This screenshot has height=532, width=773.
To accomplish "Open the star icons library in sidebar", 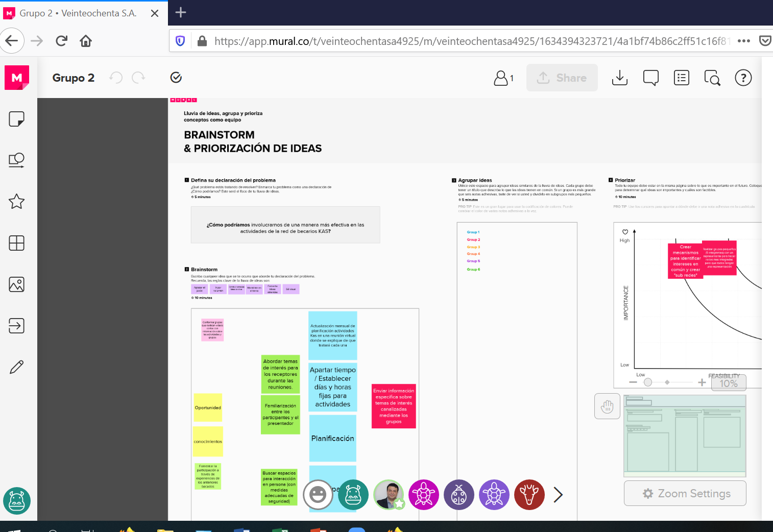I will 17,202.
